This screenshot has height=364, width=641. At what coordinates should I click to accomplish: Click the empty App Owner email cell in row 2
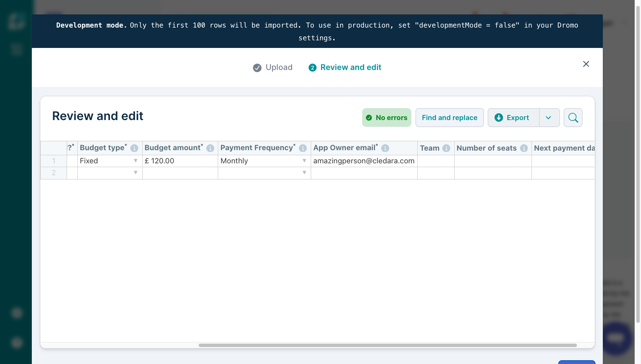point(364,173)
